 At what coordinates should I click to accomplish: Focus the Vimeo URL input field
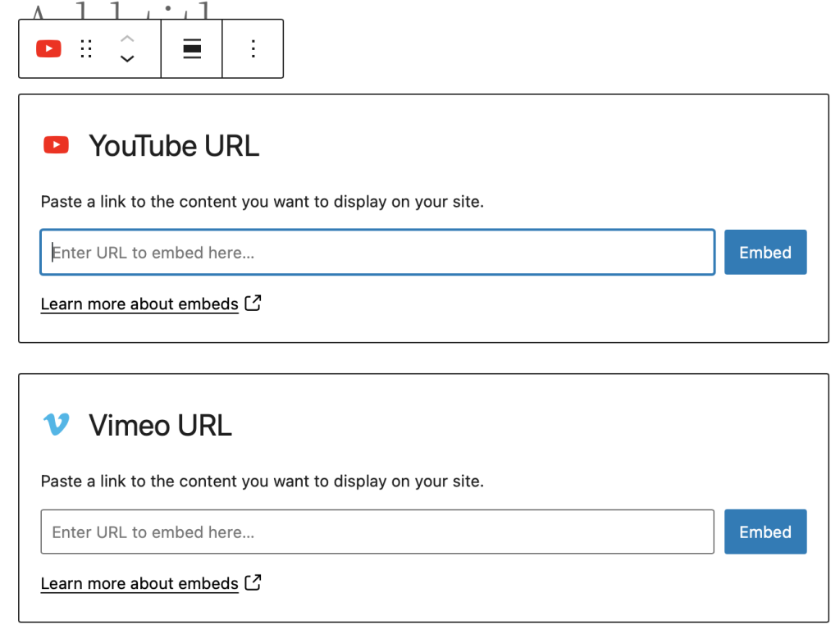(x=377, y=532)
